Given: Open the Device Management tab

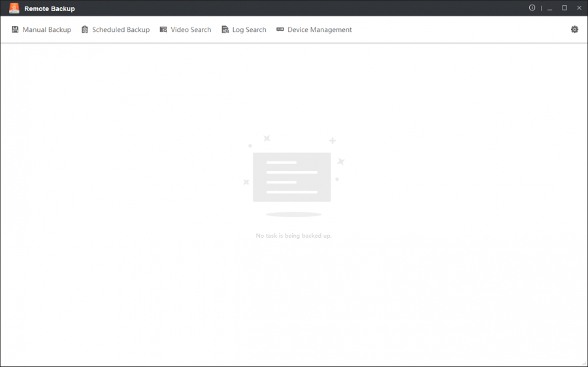Looking at the screenshot, I should coord(314,29).
